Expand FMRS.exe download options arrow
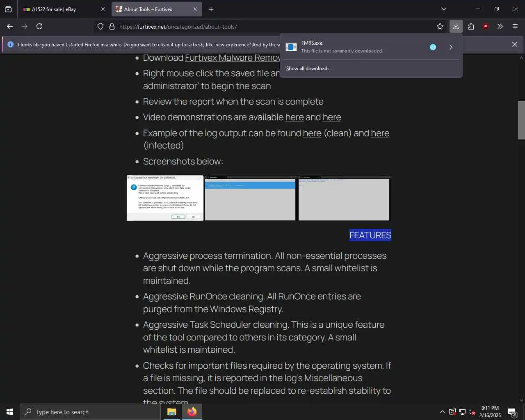This screenshot has height=420, width=525. point(451,47)
